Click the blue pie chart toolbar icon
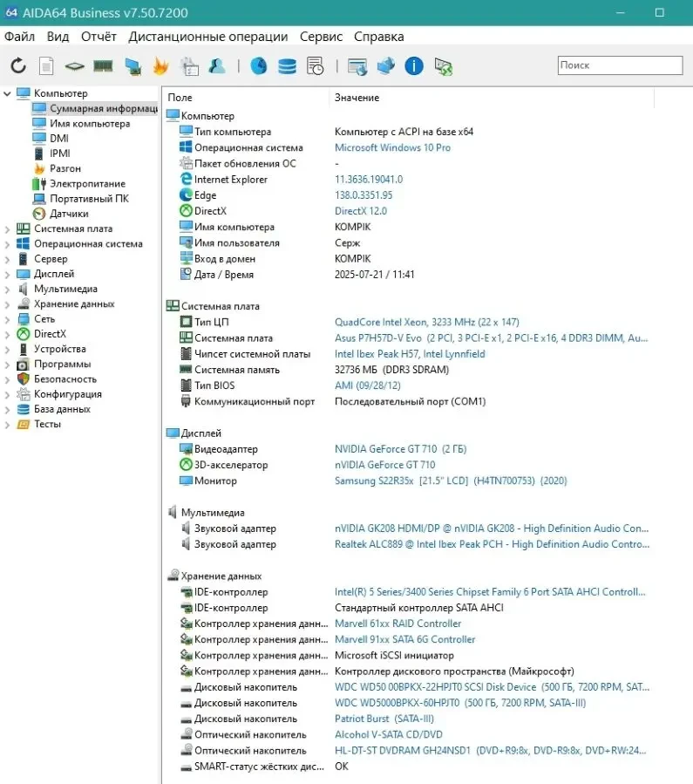Screen dimensions: 693x784 pyautogui.click(x=258, y=65)
